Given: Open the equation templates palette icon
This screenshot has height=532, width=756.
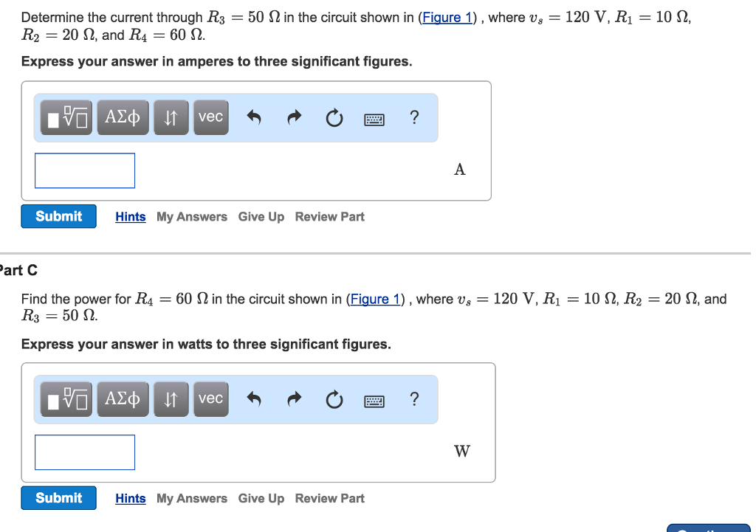Looking at the screenshot, I should coord(66,117).
